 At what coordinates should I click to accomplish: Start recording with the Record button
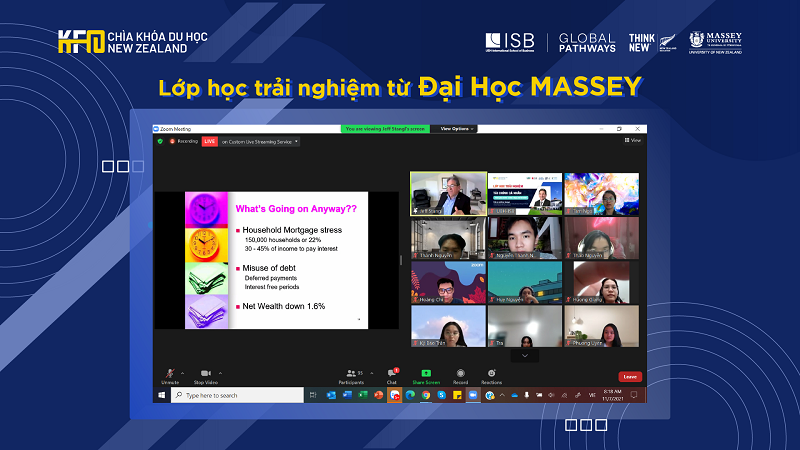460,377
